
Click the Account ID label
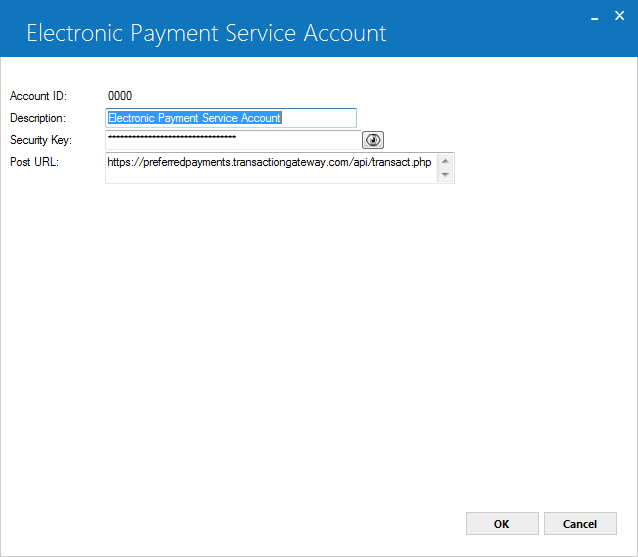pyautogui.click(x=38, y=96)
